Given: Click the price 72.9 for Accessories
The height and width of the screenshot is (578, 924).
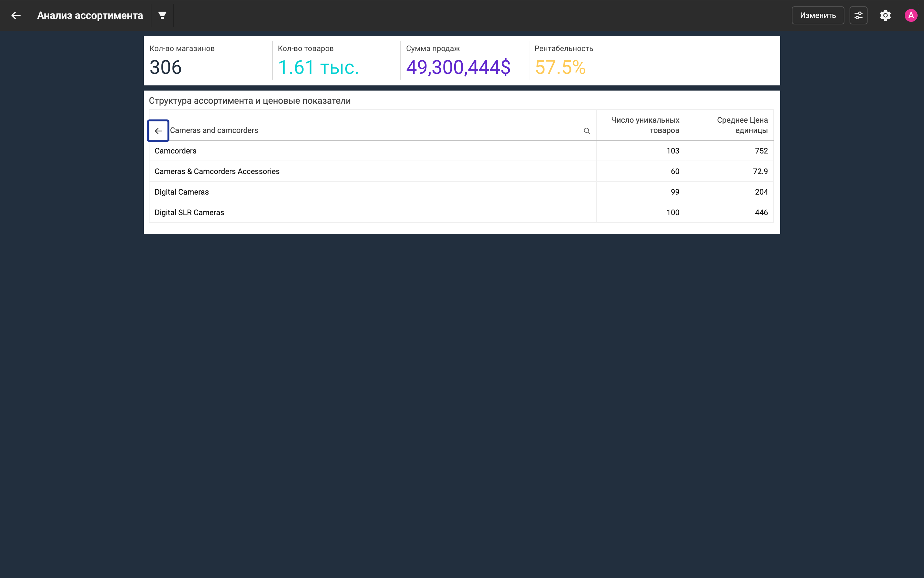Looking at the screenshot, I should [760, 171].
